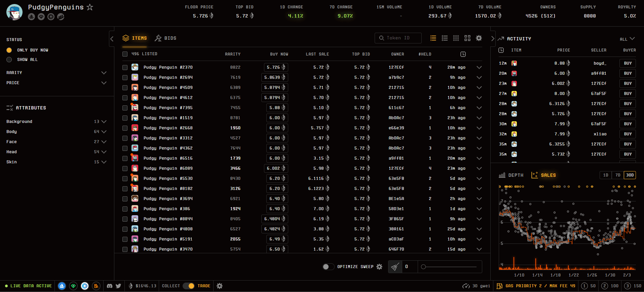Collapse the right activity panel with the arrow

[493, 39]
